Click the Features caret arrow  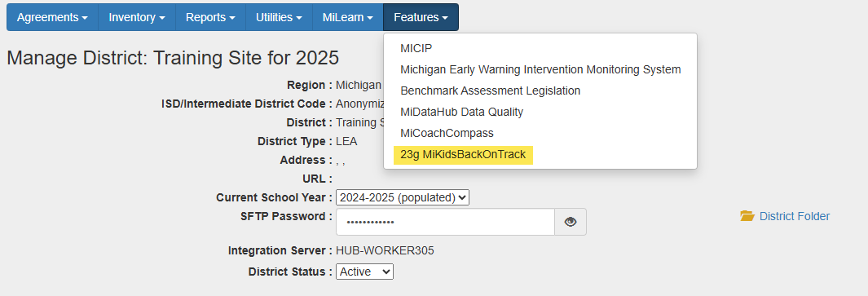click(x=445, y=18)
